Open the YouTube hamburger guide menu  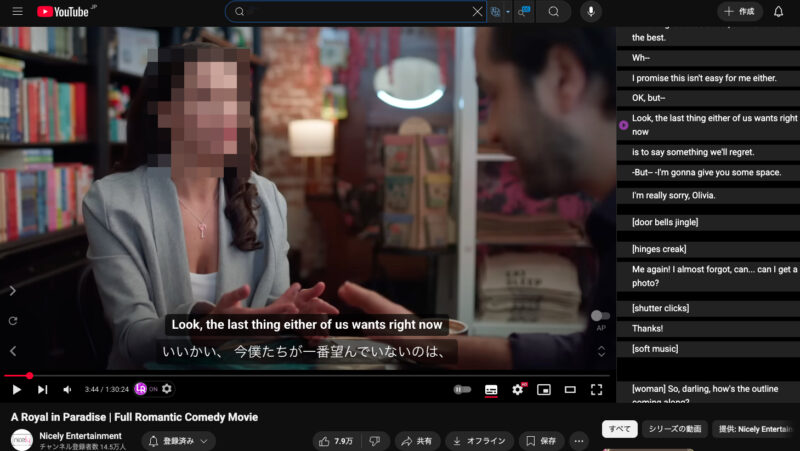(x=17, y=11)
